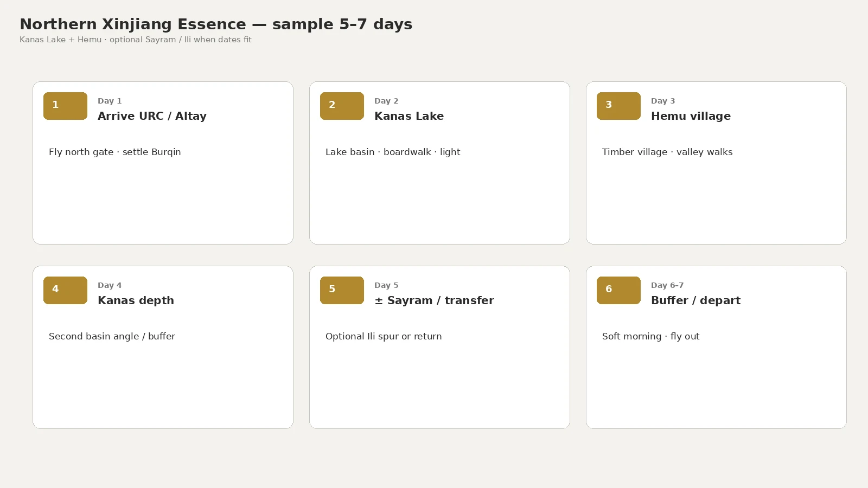868x488 pixels.
Task: Click 'Optional Ili spur or return' text
Action: coord(384,336)
